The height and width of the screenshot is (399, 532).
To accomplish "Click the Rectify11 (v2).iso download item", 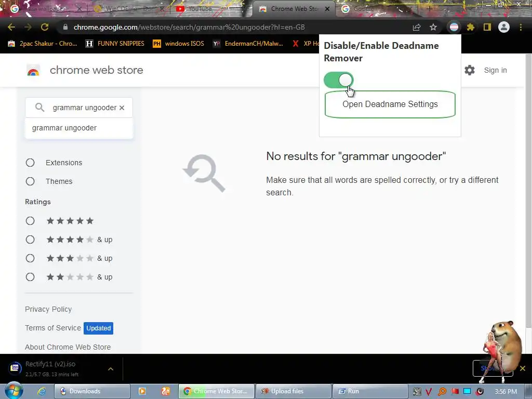I will 51,368.
